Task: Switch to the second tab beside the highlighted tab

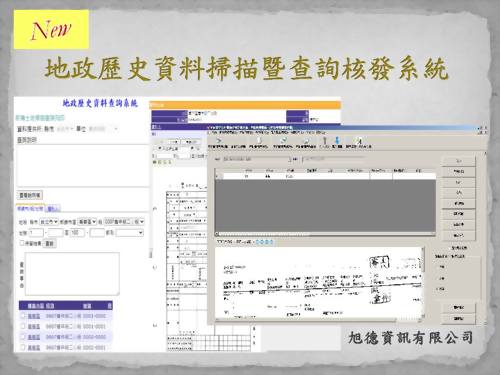Action: click(53, 209)
